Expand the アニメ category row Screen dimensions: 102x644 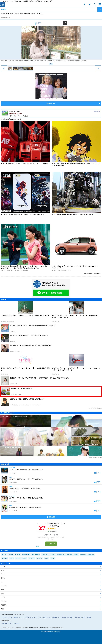click(x=51, y=566)
